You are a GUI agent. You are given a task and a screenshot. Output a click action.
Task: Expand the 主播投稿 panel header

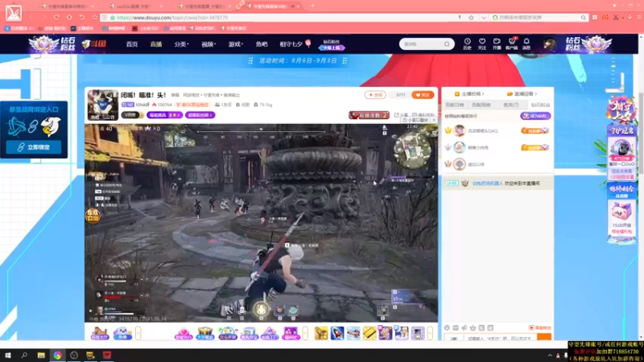click(x=469, y=94)
